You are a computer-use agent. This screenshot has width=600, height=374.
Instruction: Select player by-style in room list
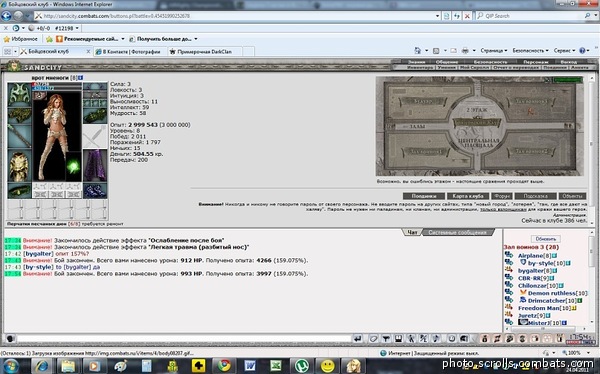pyautogui.click(x=541, y=263)
